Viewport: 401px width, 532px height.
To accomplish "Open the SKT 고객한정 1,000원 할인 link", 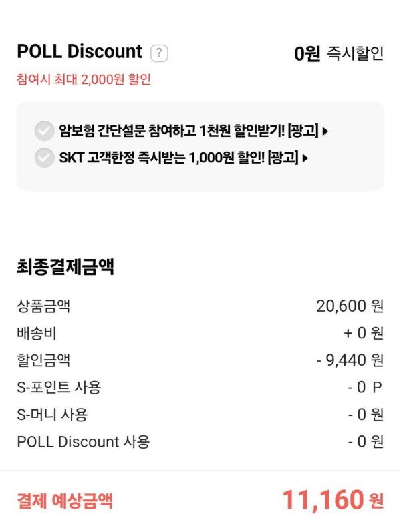I will click(178, 158).
